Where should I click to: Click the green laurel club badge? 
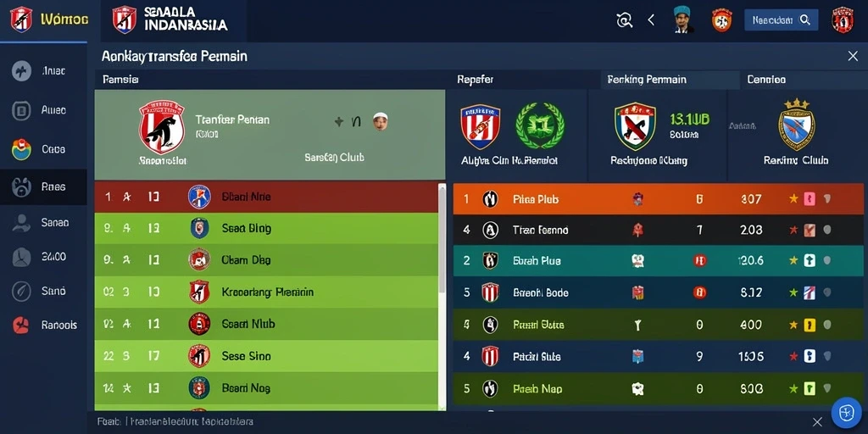click(x=540, y=125)
